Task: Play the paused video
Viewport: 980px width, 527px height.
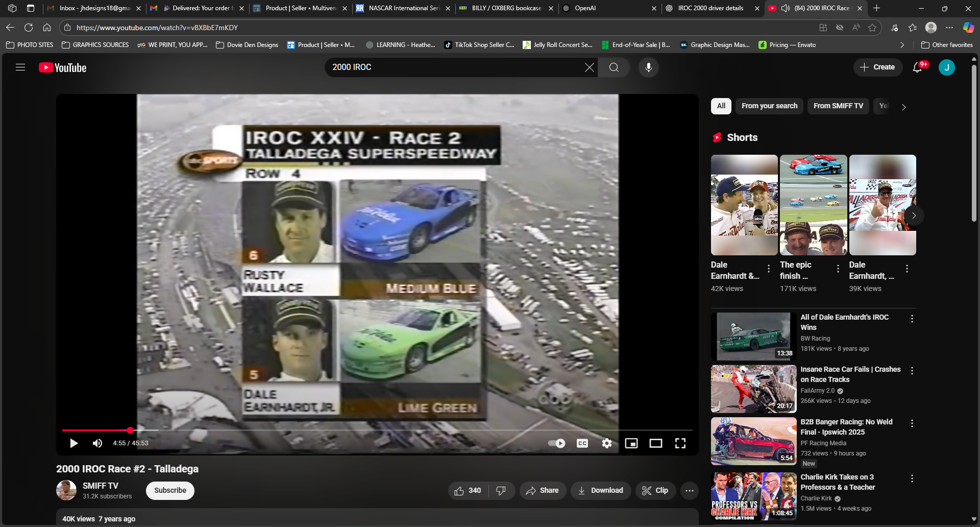Action: (73, 443)
